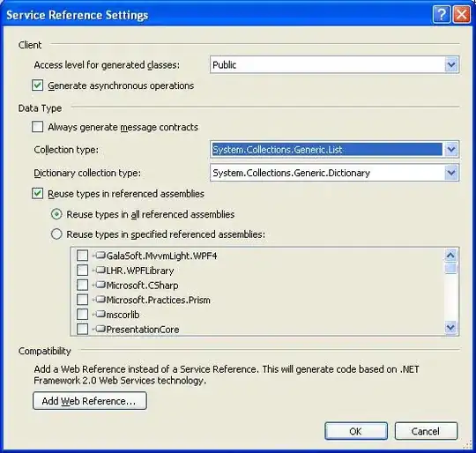This screenshot has width=476, height=453.
Task: Click the Microsoft.CSharp assembly icon
Action: 100,285
